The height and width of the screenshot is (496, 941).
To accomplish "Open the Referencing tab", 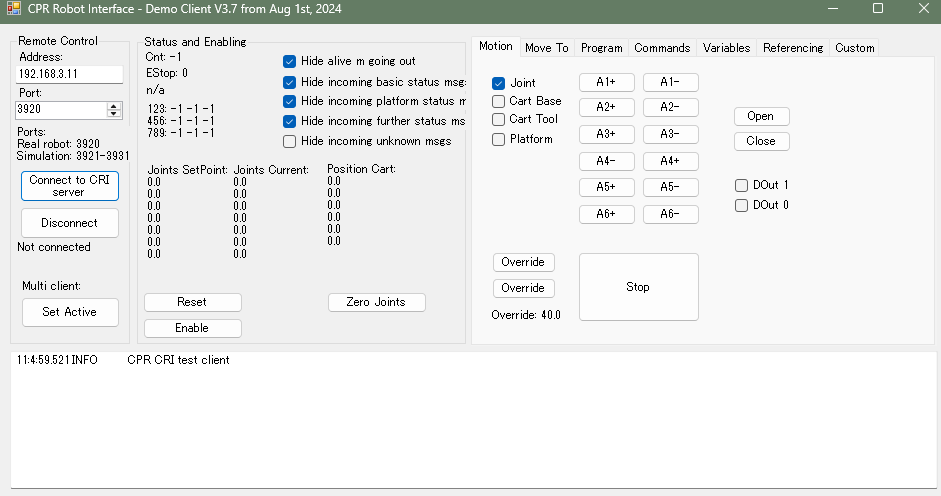I will click(792, 48).
